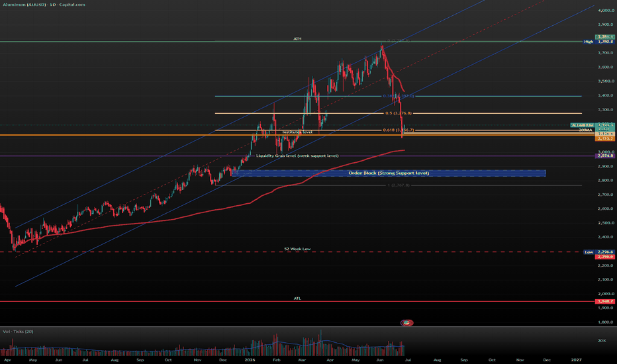Click the 2026 label on time axis
Image resolution: width=617 pixels, height=364 pixels.
(250, 359)
